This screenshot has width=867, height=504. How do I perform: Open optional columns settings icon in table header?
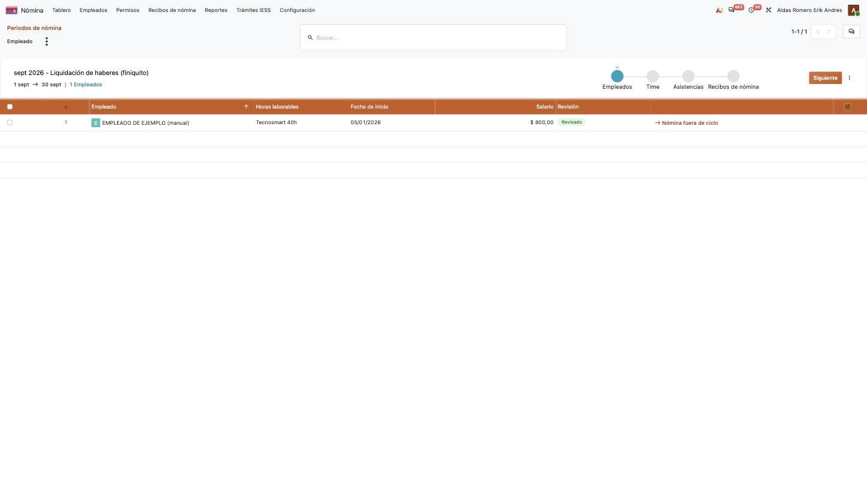coord(847,107)
